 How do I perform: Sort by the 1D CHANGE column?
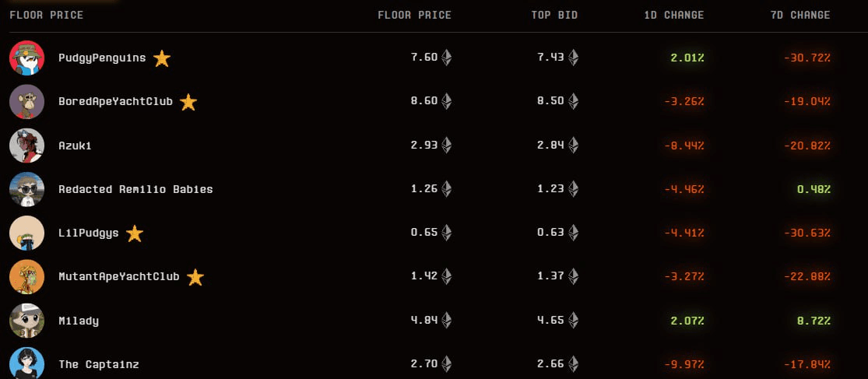click(x=673, y=15)
